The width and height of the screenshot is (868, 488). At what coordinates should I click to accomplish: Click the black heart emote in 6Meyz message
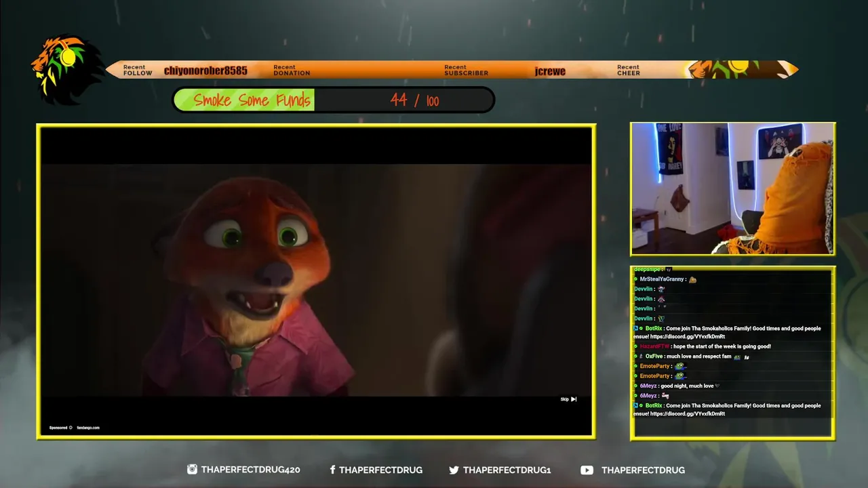coord(717,386)
